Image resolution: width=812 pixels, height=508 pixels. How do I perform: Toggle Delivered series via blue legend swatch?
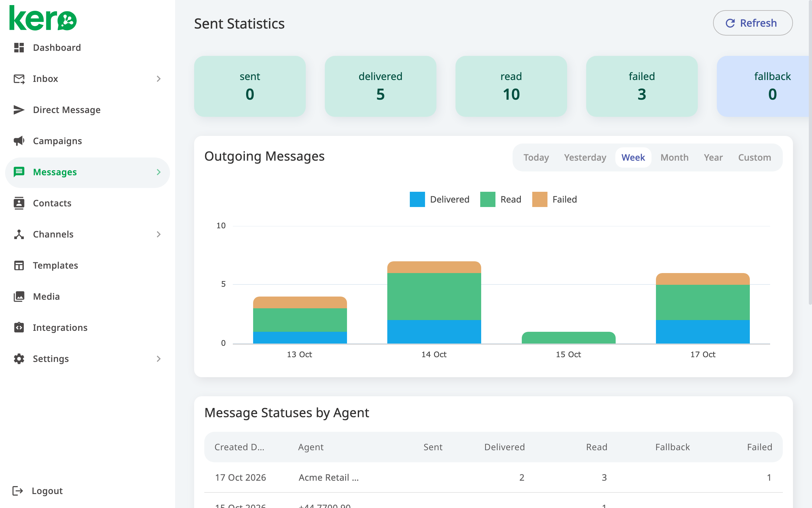(x=417, y=200)
